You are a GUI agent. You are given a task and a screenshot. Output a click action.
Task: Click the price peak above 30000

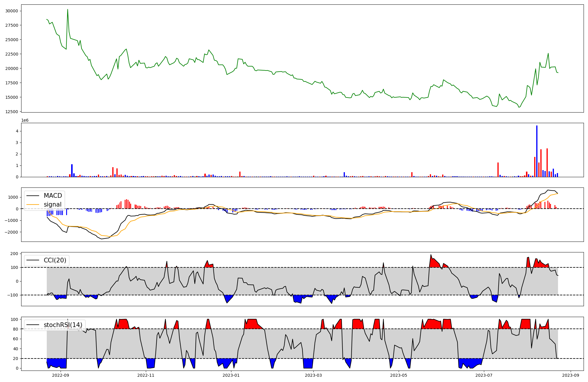point(68,10)
